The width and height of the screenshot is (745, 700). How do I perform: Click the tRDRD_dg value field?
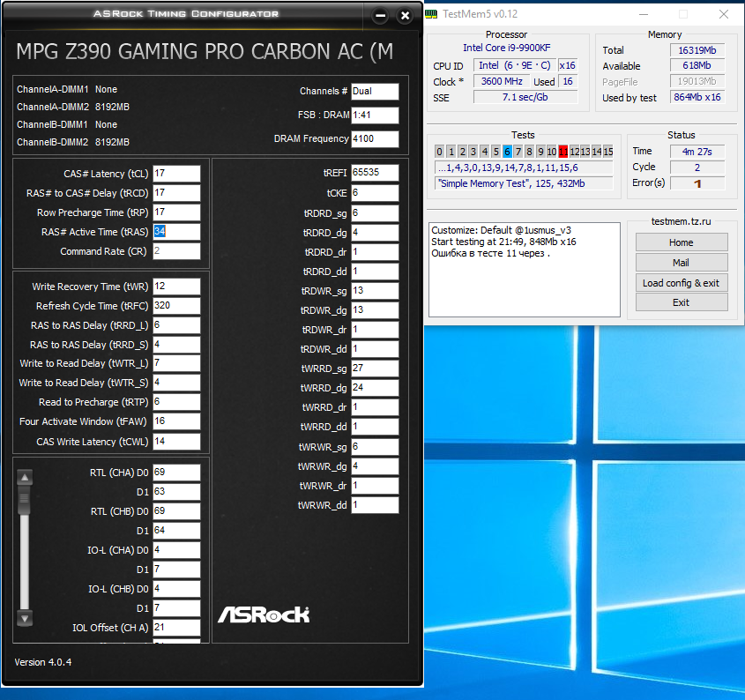point(375,233)
